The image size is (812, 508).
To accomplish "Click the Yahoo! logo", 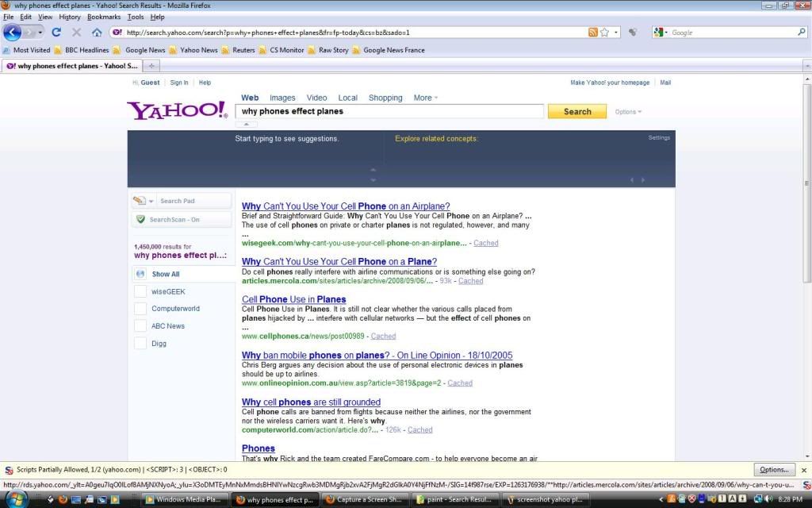I will pos(177,110).
